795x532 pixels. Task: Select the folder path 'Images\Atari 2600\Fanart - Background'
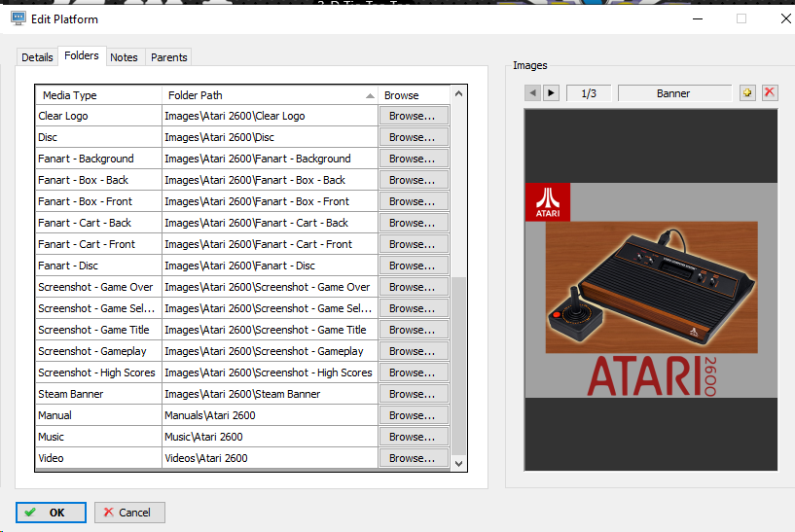(270, 159)
